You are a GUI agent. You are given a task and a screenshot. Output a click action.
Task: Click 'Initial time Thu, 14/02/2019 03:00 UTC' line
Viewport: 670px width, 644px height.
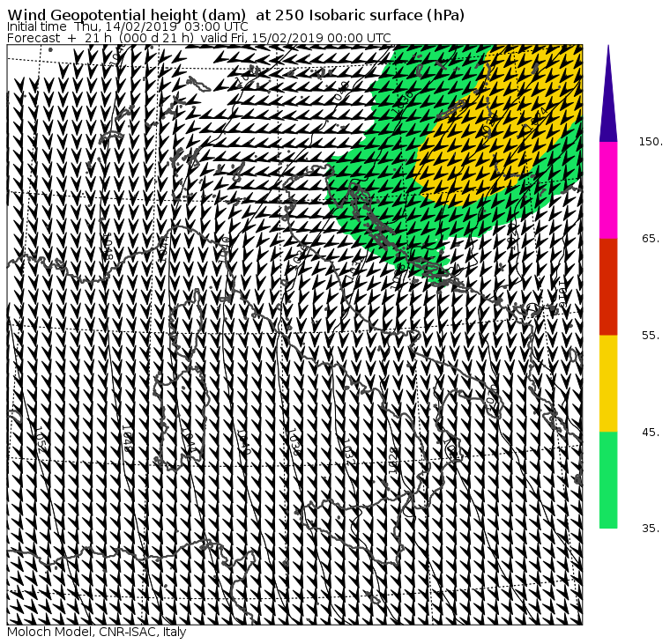(128, 27)
